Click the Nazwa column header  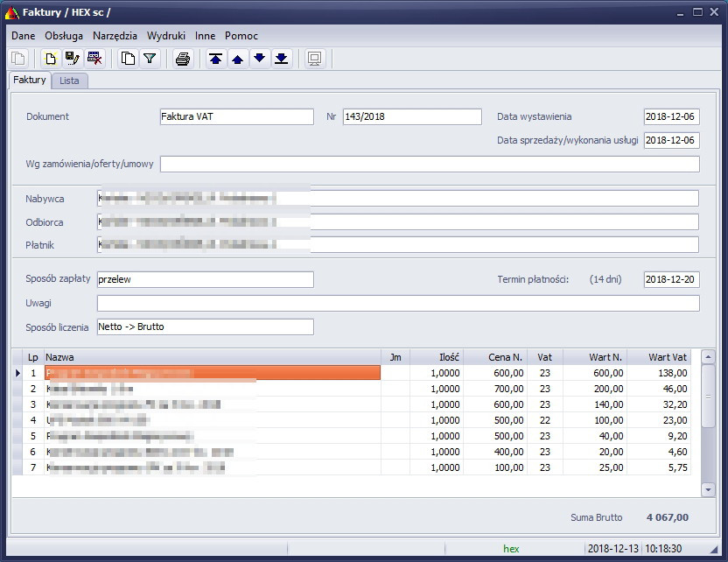pyautogui.click(x=212, y=357)
